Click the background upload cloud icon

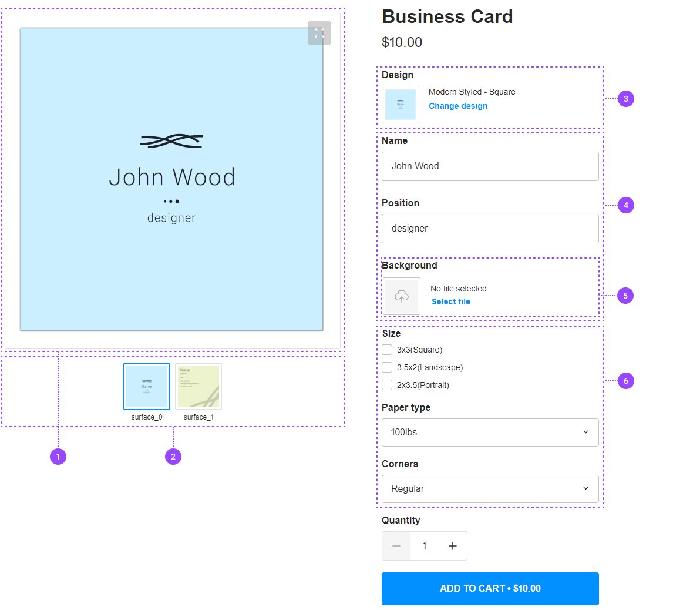(x=401, y=296)
